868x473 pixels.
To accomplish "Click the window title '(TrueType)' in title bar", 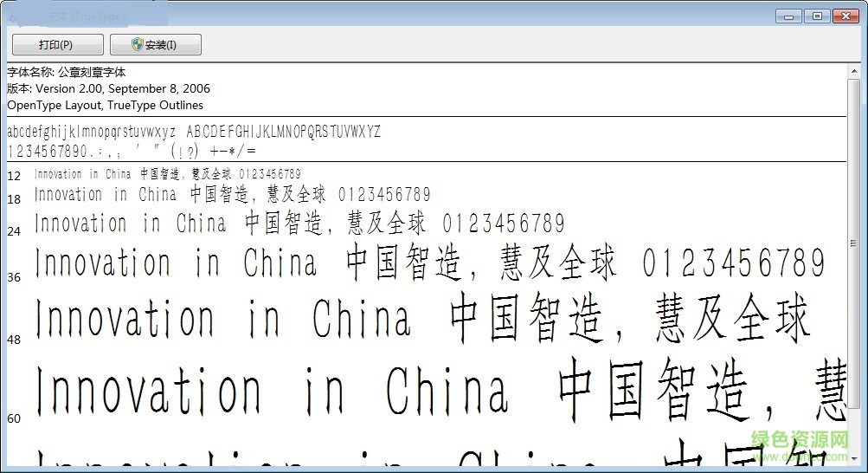I will 100,16.
